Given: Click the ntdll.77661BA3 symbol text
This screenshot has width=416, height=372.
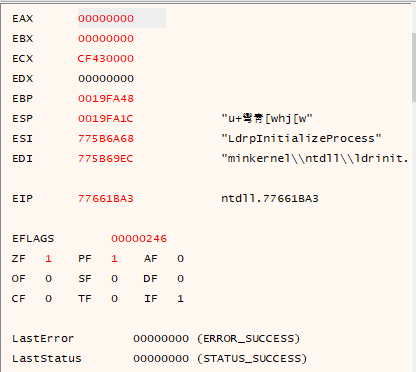Looking at the screenshot, I should [x=270, y=198].
